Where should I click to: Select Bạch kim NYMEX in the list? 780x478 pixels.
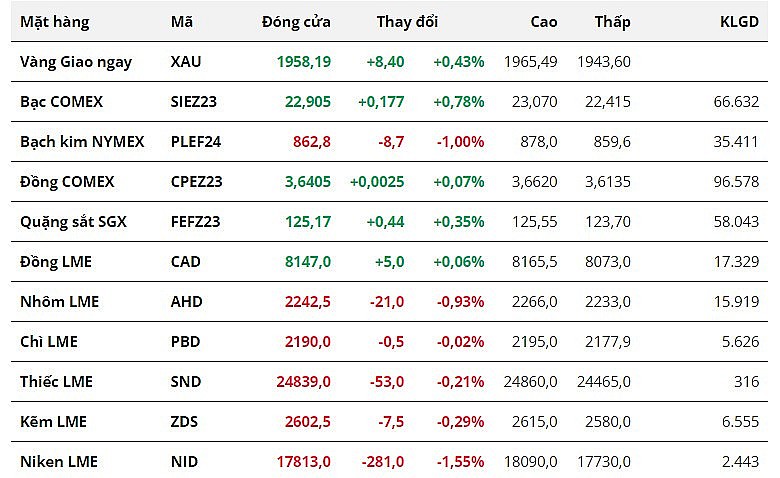point(82,142)
